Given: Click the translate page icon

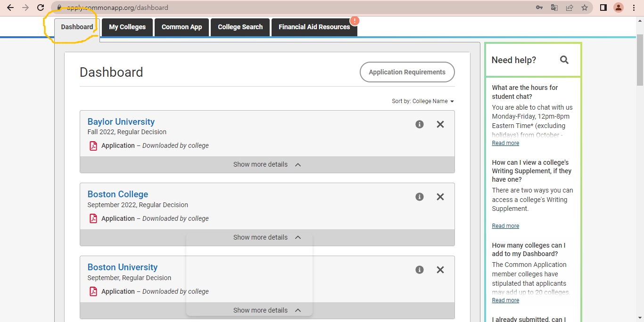Looking at the screenshot, I should 554,8.
